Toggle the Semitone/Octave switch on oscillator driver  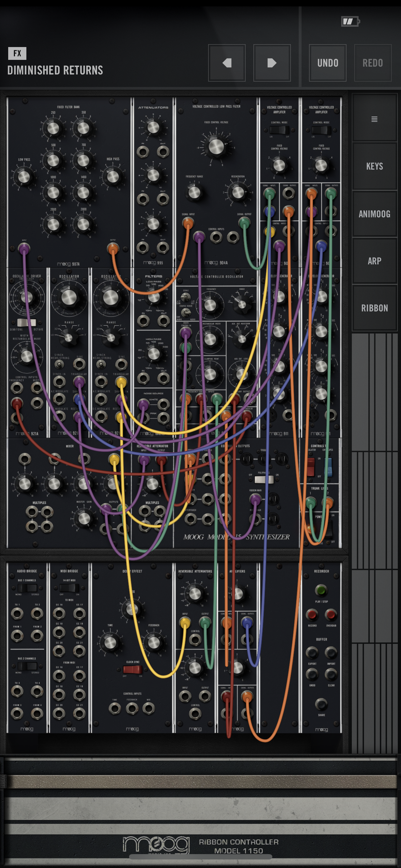pyautogui.click(x=27, y=322)
